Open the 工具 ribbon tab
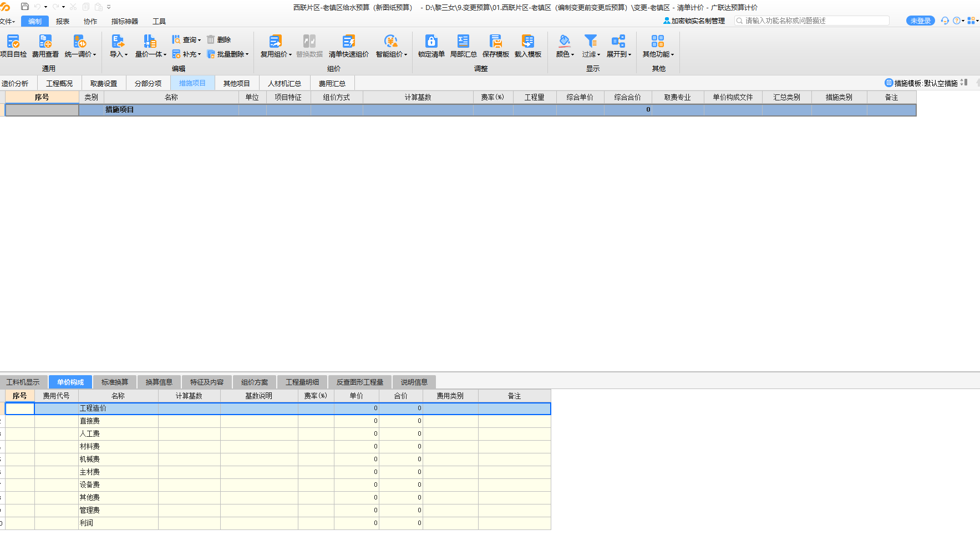The width and height of the screenshot is (980, 545). (159, 21)
